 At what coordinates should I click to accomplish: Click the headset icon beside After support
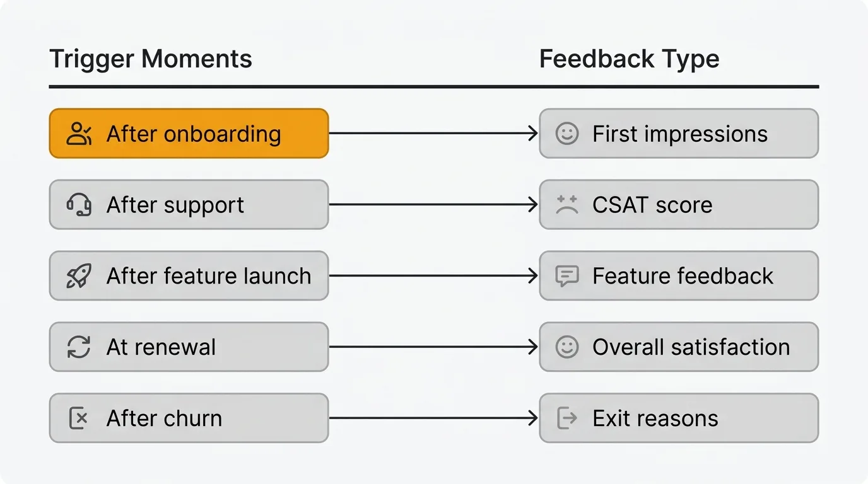click(x=79, y=205)
